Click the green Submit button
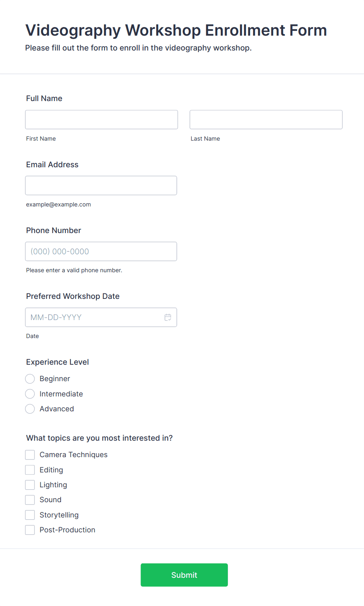The width and height of the screenshot is (364, 606). pos(184,575)
